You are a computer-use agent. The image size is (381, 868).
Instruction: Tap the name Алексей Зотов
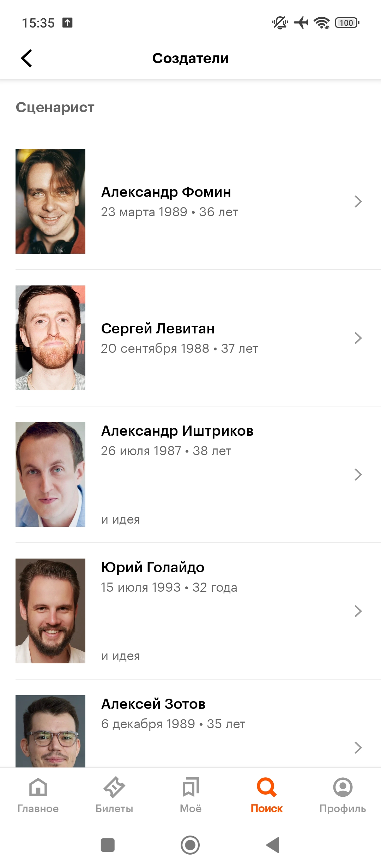coord(153,704)
